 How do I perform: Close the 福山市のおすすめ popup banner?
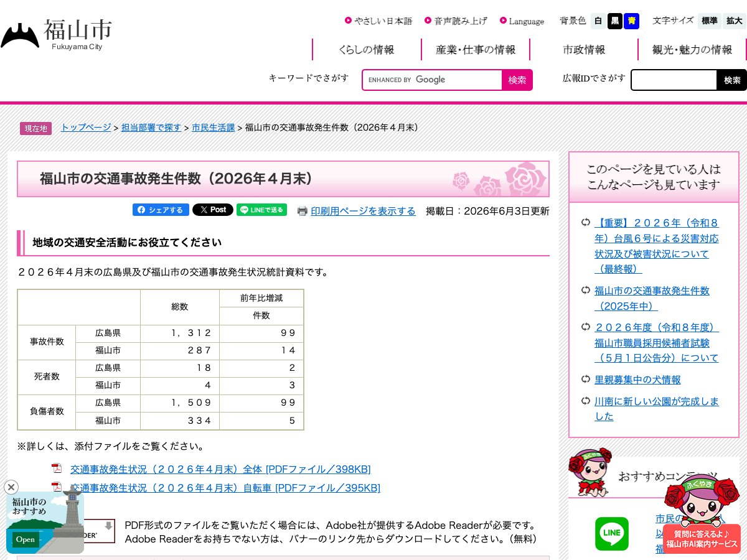[11, 487]
